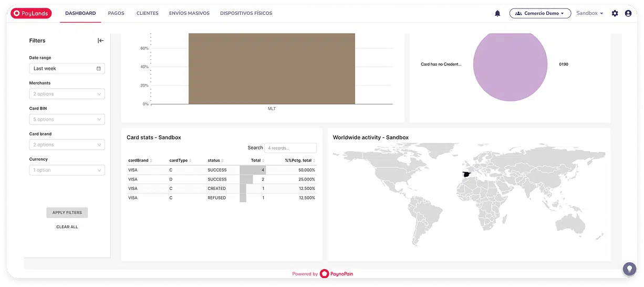This screenshot has width=644, height=287.
Task: Collapse the Filters panel with arrow icon
Action: pyautogui.click(x=100, y=40)
